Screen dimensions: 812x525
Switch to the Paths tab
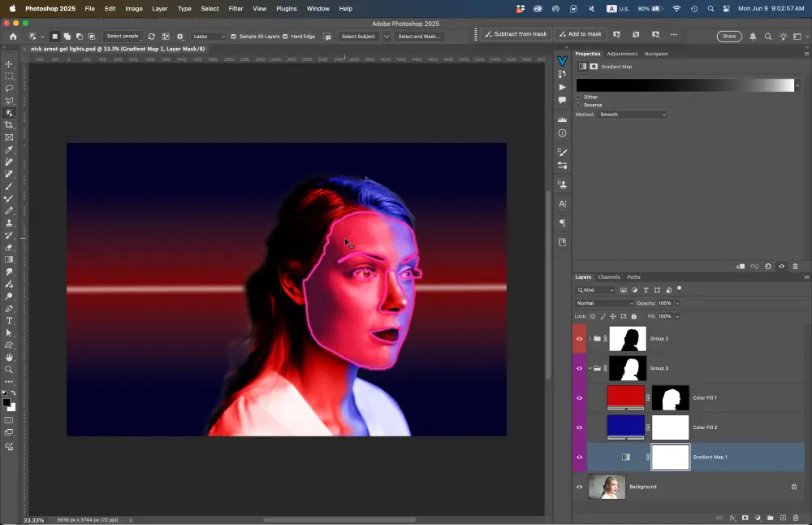click(x=633, y=277)
